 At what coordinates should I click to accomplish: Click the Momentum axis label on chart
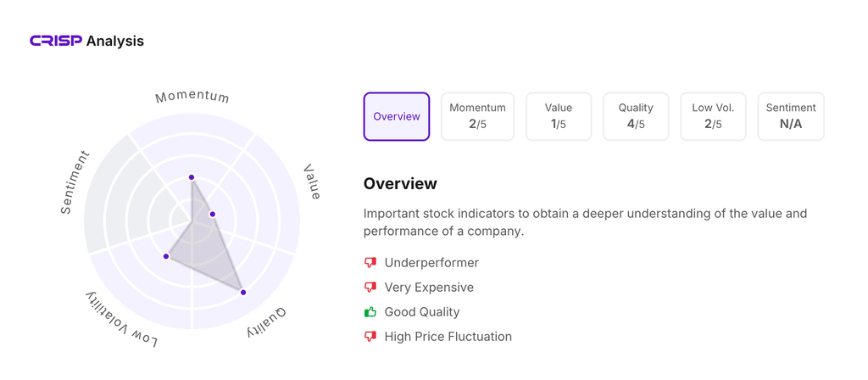(192, 96)
